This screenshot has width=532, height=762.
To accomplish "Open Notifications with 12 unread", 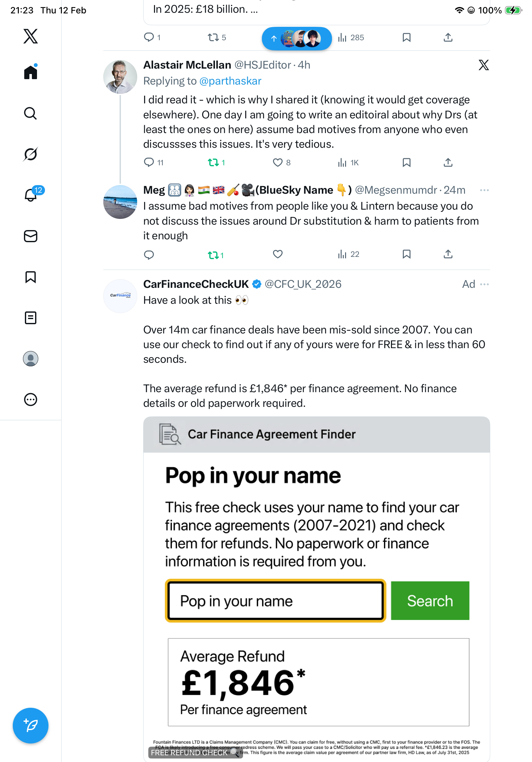I will 31,195.
